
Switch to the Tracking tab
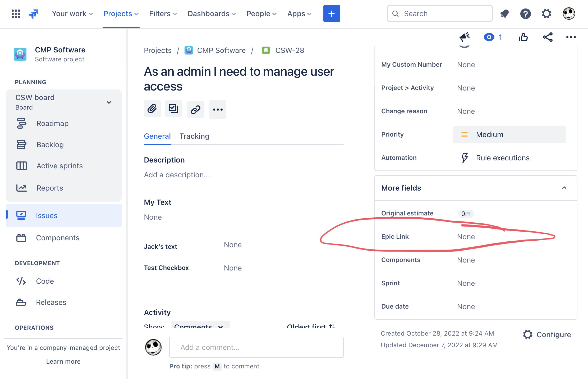(194, 136)
